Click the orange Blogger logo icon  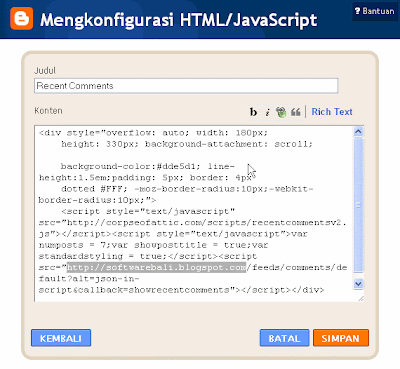22,18
